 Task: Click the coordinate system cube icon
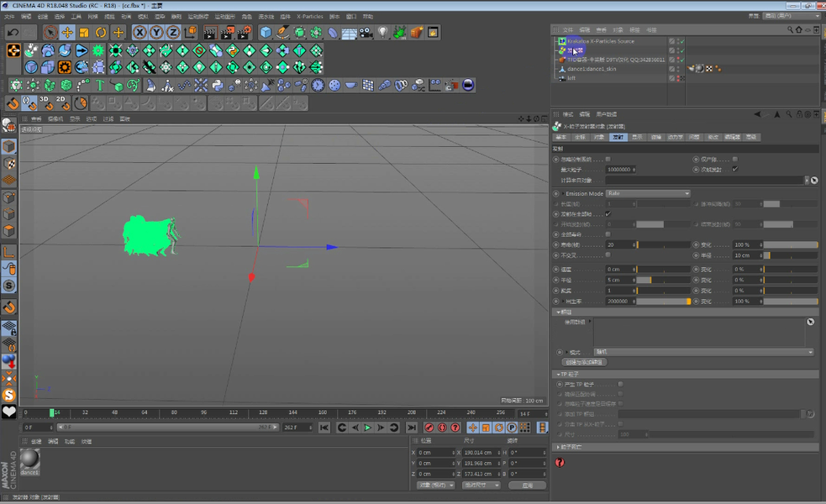(190, 33)
